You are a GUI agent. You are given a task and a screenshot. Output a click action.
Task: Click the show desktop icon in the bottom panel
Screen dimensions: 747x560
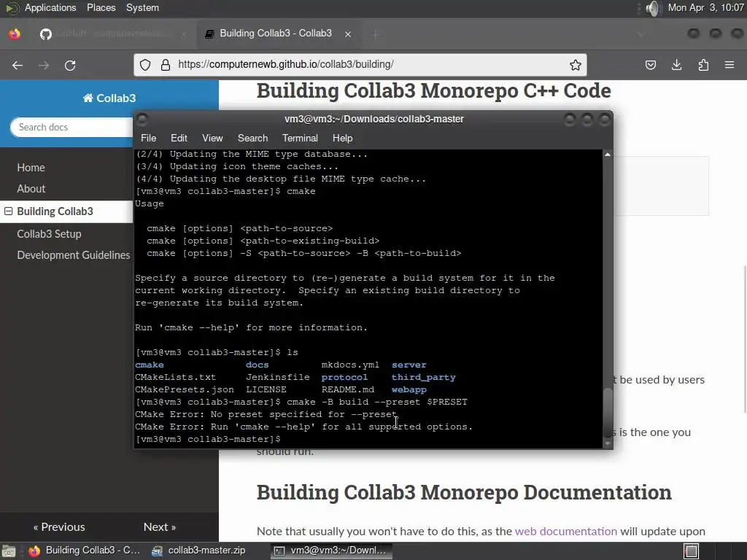[9, 551]
